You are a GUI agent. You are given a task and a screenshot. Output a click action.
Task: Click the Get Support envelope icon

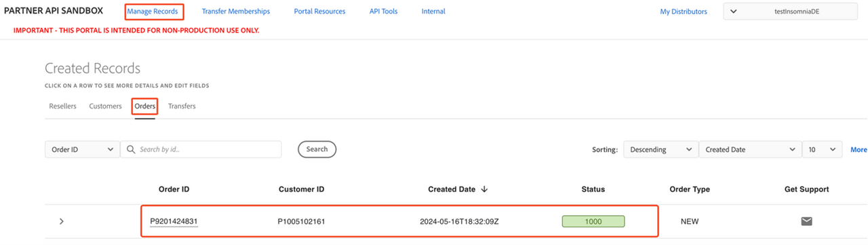coord(806,221)
